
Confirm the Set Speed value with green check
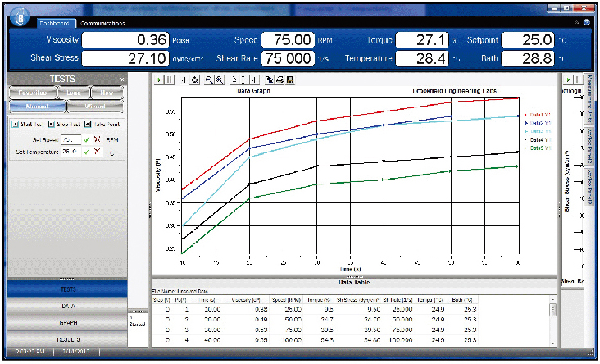tap(86, 139)
